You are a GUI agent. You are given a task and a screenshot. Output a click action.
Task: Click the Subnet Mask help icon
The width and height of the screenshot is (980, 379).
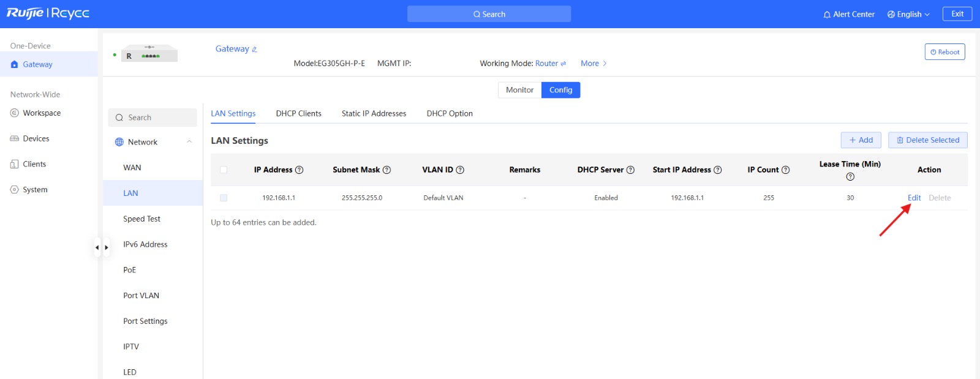coord(386,170)
